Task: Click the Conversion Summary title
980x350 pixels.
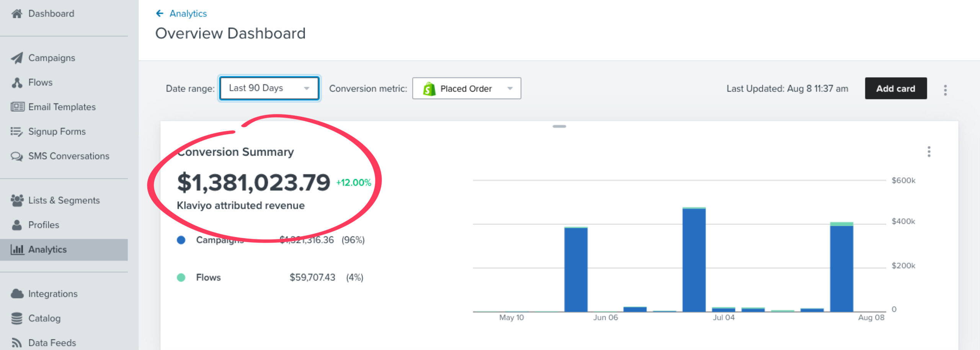Action: pos(235,152)
